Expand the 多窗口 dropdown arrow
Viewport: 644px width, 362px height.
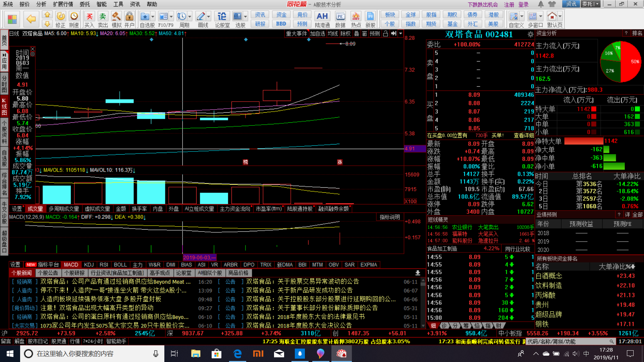coord(540,16)
